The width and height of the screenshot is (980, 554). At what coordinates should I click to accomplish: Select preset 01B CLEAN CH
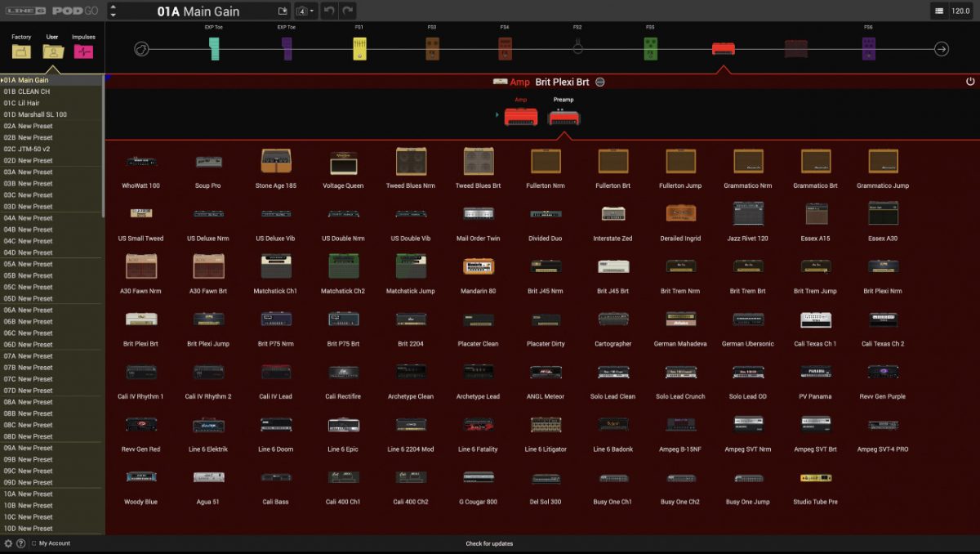[52, 92]
